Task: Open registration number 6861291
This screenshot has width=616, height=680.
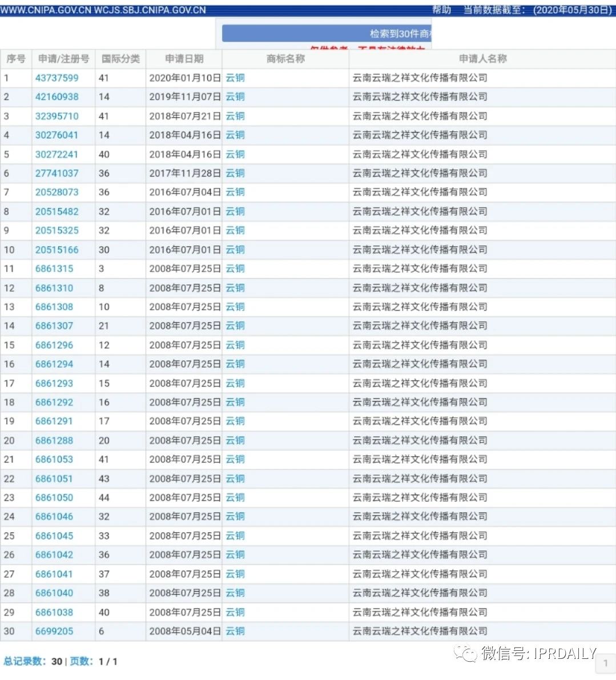Action: click(54, 421)
